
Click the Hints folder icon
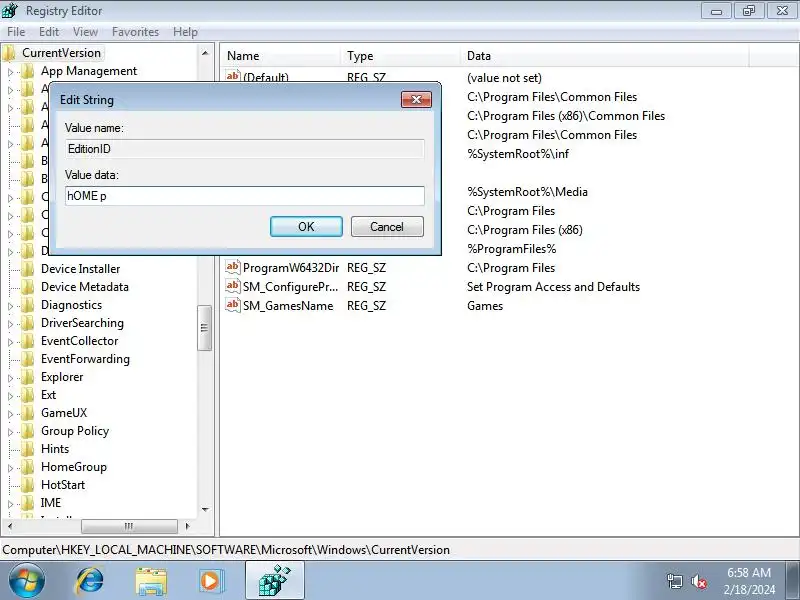coord(28,449)
